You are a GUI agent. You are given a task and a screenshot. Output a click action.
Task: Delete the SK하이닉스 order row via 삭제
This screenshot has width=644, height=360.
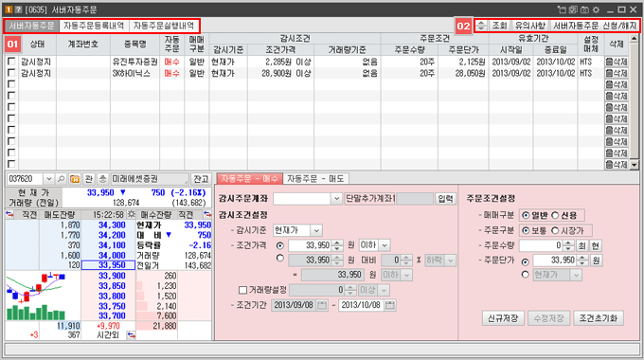(x=617, y=74)
